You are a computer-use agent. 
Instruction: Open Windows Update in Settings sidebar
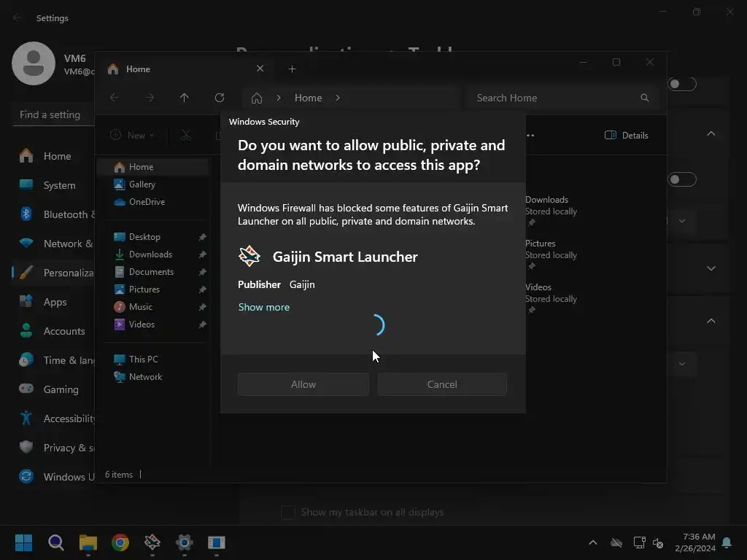tap(54, 477)
